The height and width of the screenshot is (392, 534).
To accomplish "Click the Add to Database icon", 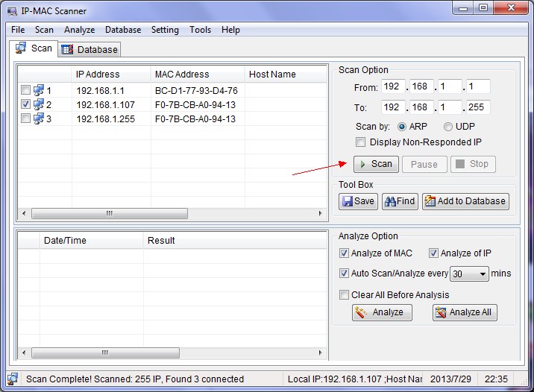I will click(430, 201).
